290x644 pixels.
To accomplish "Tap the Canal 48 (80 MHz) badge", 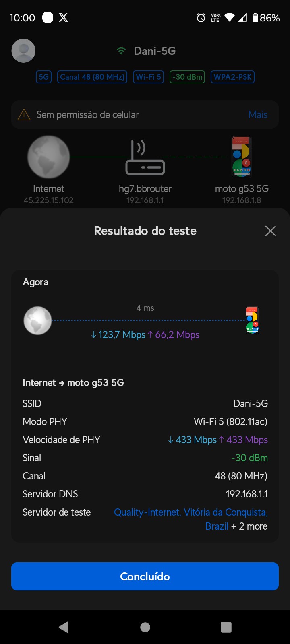I will [x=92, y=77].
